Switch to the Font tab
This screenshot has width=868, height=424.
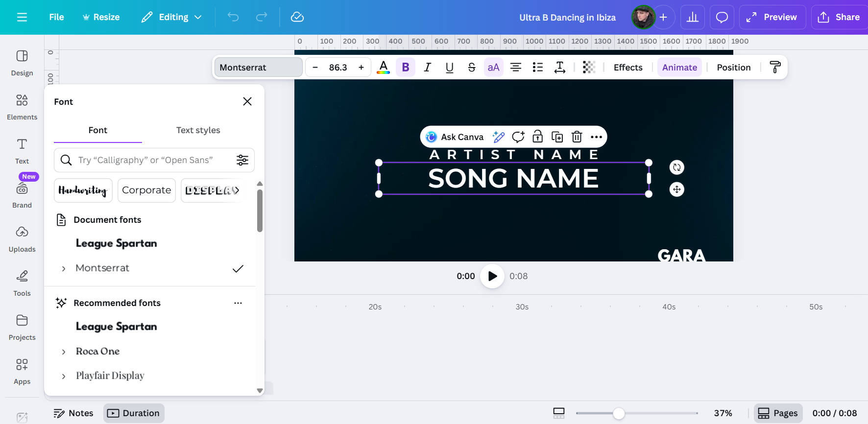pos(98,130)
